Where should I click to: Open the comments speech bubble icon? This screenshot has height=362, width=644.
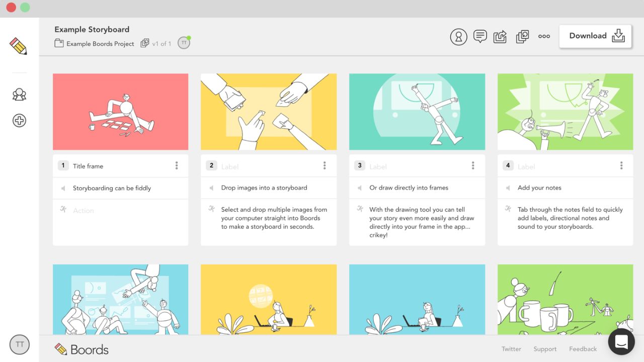[480, 36]
